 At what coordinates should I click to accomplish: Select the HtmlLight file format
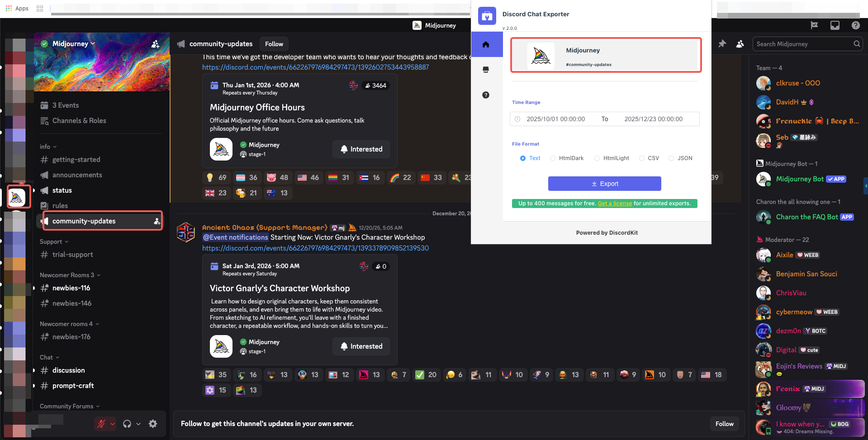612,158
